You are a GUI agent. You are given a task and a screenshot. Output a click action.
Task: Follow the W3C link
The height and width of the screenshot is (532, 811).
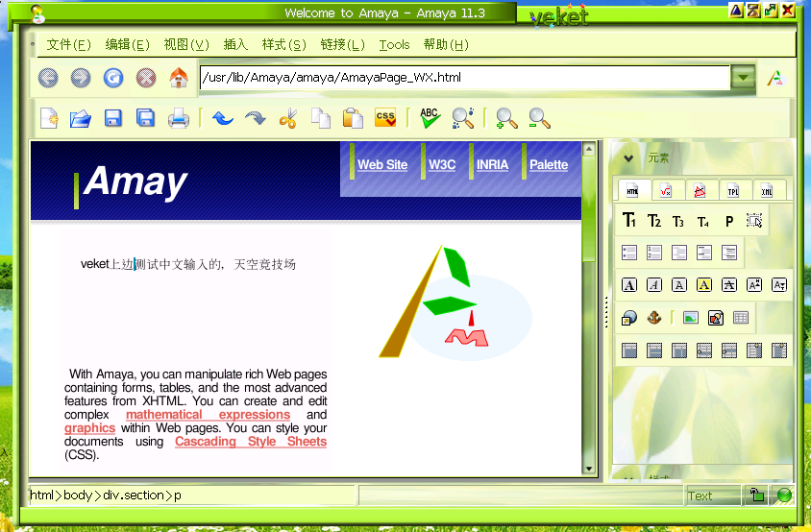[x=442, y=165]
